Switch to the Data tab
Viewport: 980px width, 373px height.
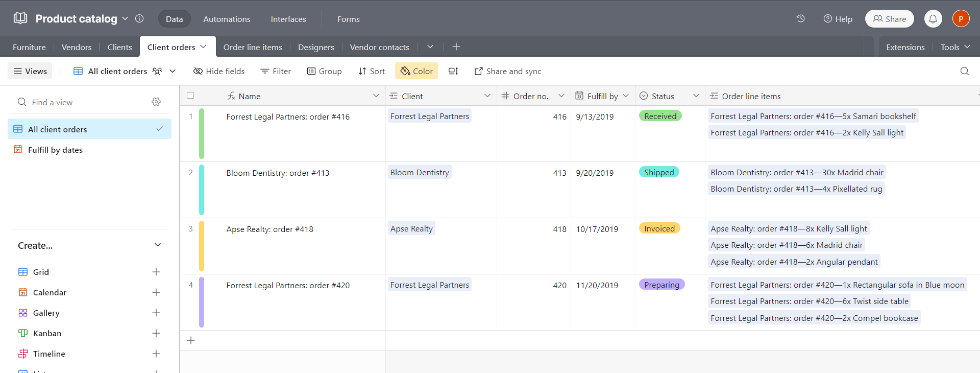(x=174, y=19)
